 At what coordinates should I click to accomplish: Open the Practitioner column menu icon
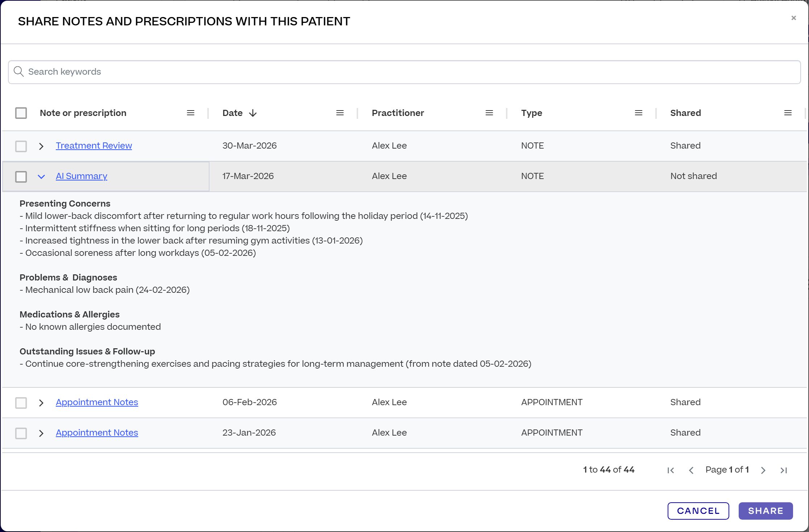489,113
